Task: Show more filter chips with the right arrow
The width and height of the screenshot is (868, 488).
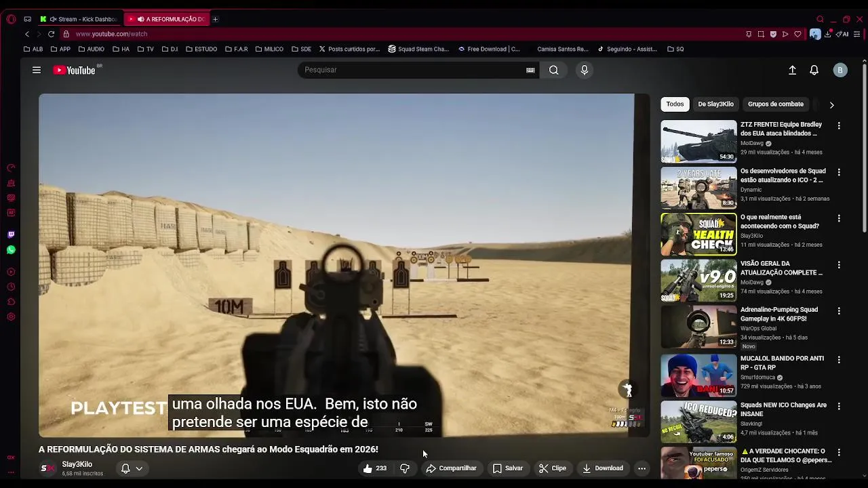Action: 831,105
